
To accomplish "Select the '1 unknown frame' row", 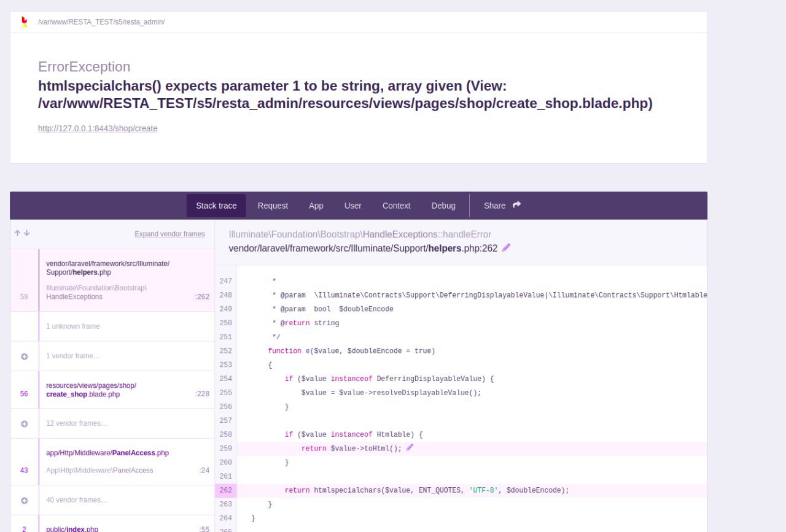I will (x=112, y=326).
